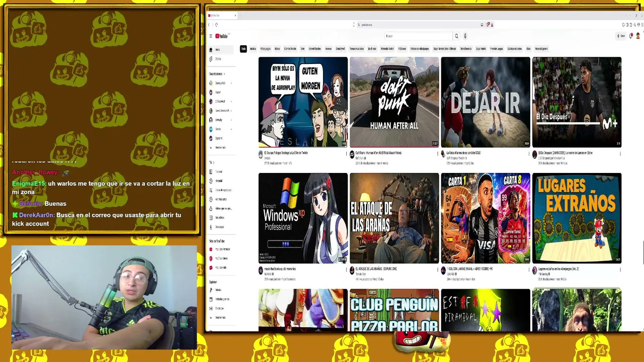Click the YouTube Buscar search field
The height and width of the screenshot is (362, 644).
pyautogui.click(x=419, y=36)
